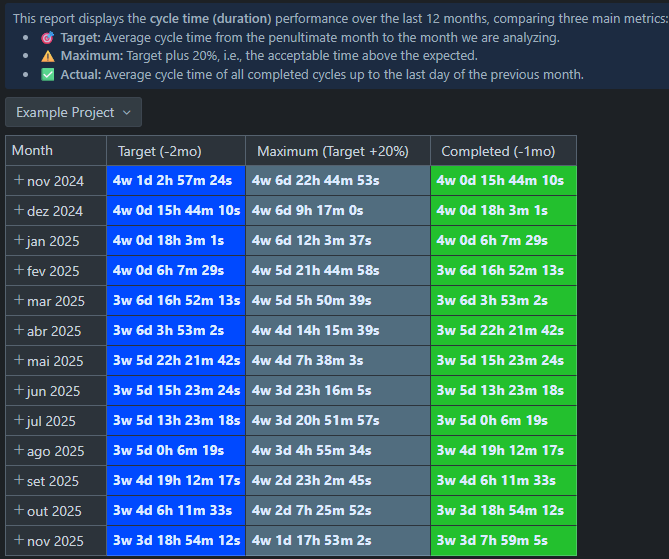The image size is (669, 559).
Task: Click gray Maximum cell for jul 2025
Action: (x=338, y=421)
